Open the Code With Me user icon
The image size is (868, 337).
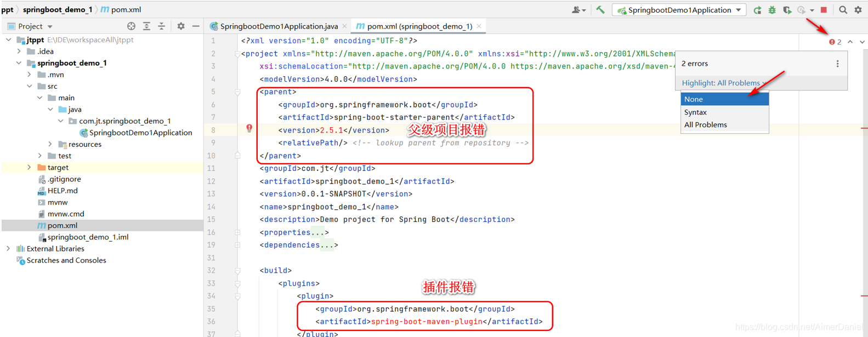click(578, 10)
